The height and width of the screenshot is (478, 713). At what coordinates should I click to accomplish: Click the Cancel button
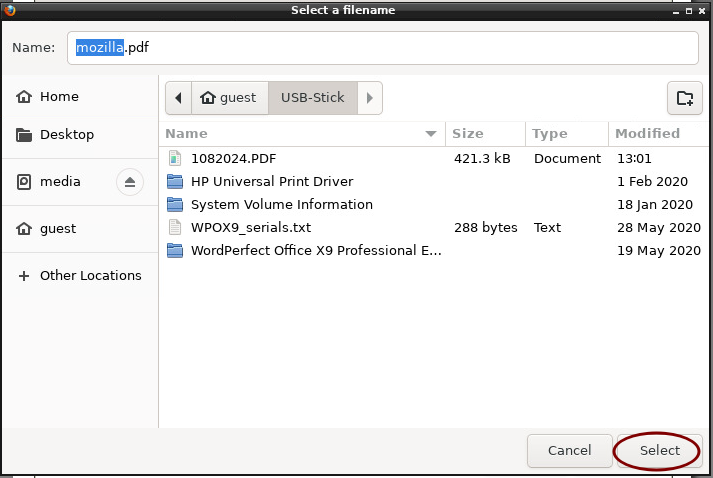point(569,451)
